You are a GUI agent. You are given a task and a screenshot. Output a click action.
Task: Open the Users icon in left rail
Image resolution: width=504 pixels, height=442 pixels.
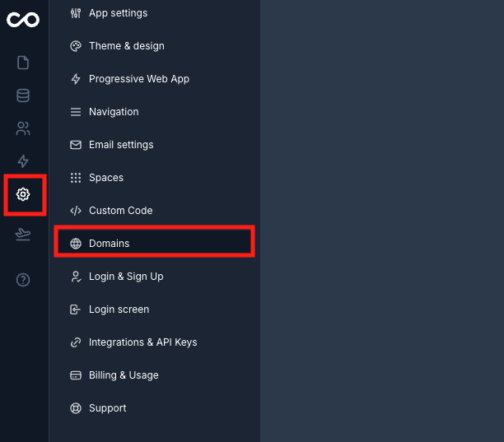click(x=23, y=128)
